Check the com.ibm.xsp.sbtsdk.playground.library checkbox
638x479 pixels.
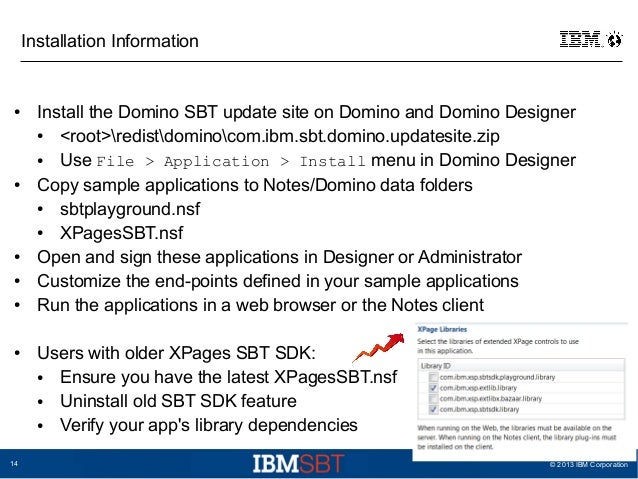coord(434,378)
